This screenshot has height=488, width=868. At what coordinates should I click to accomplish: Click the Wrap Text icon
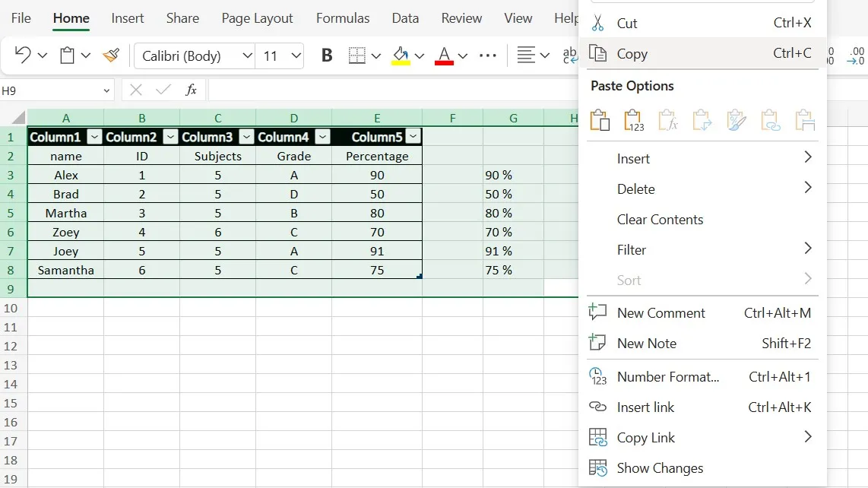click(569, 55)
